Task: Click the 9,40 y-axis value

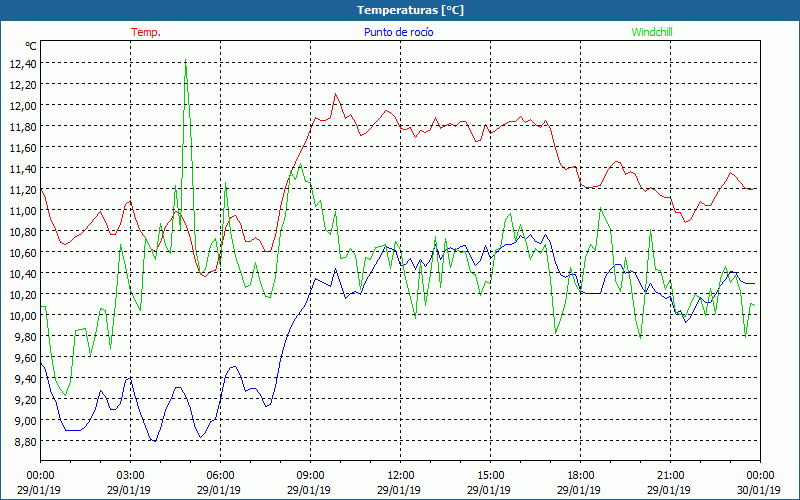Action: tap(26, 378)
